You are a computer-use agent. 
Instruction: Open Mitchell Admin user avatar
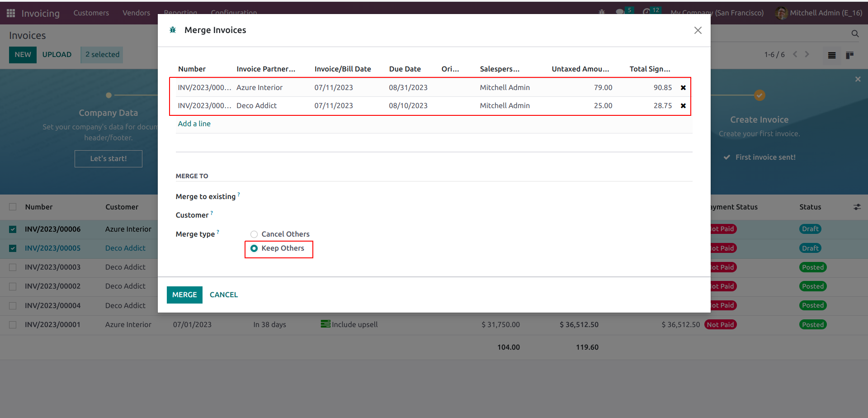[x=781, y=13]
